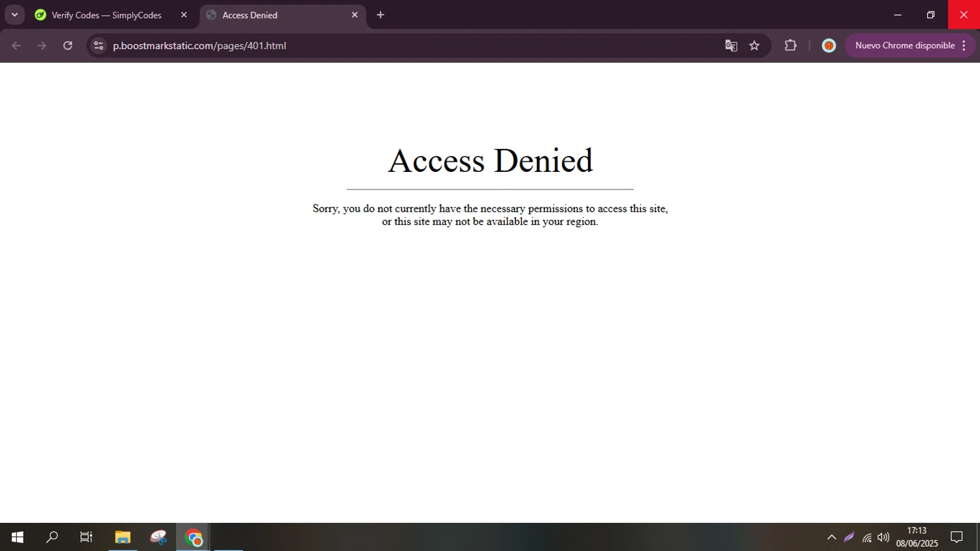The height and width of the screenshot is (551, 980).
Task: Open the Extensions puzzle icon
Action: coord(791,46)
